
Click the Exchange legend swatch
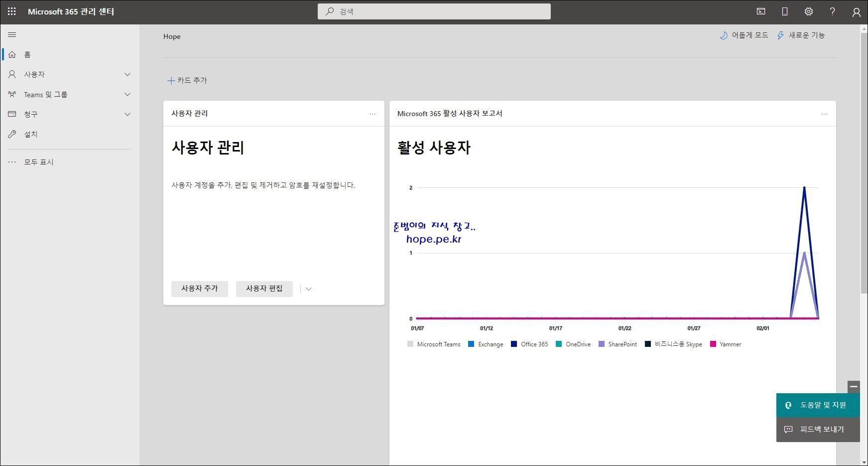(471, 344)
